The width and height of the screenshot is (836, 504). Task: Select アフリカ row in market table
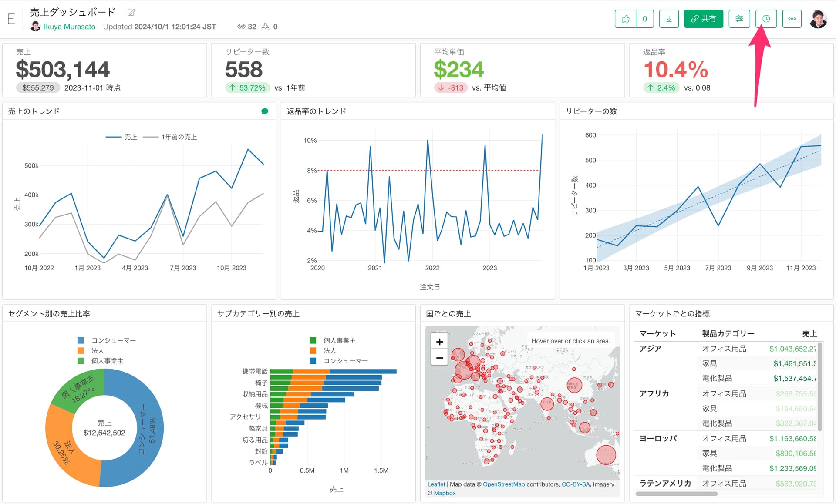pos(654,393)
